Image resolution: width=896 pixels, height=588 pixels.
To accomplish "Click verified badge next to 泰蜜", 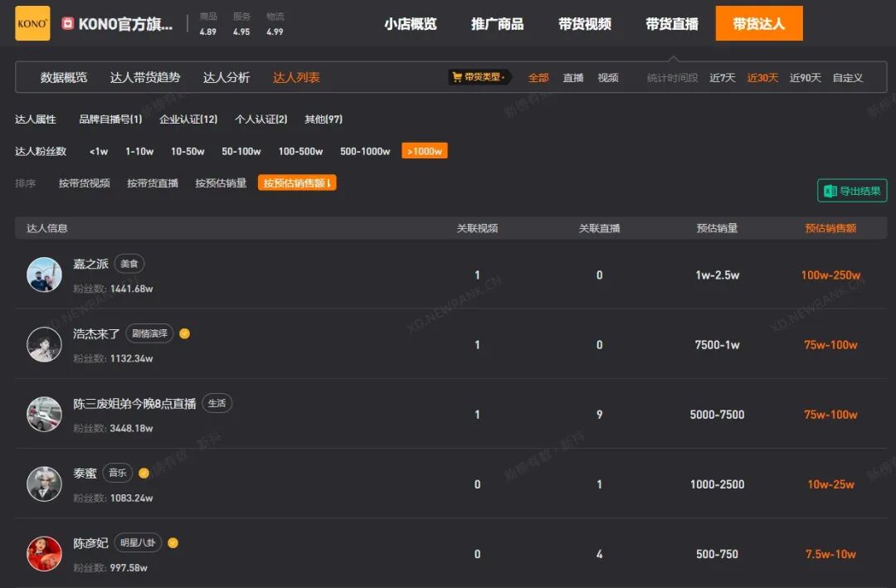I will tap(144, 473).
